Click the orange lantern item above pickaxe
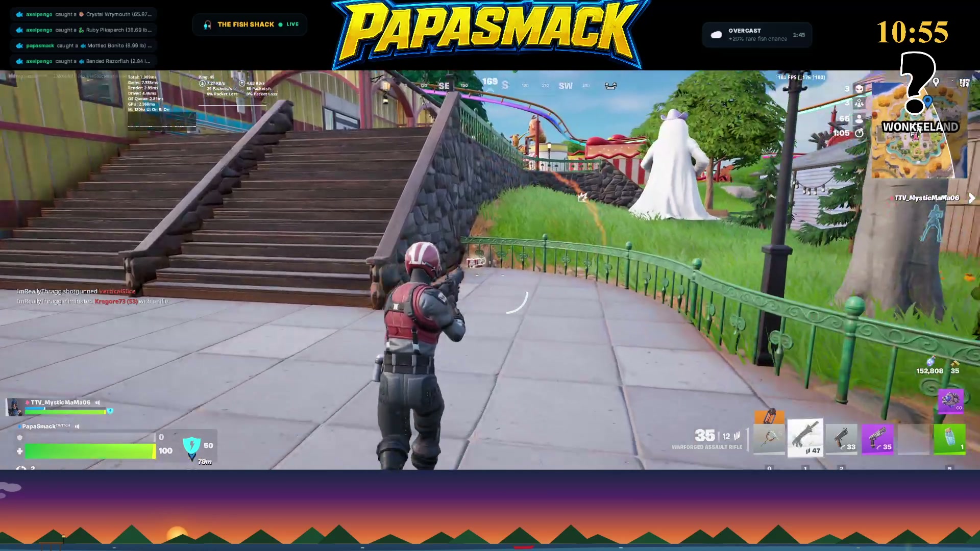 point(769,416)
